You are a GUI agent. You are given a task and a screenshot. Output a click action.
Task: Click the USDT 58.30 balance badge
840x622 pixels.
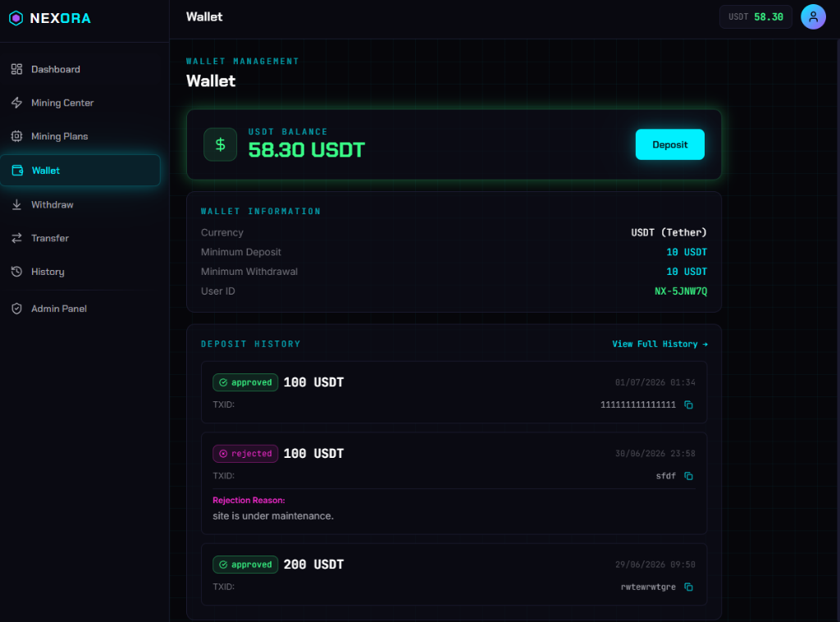(756, 17)
